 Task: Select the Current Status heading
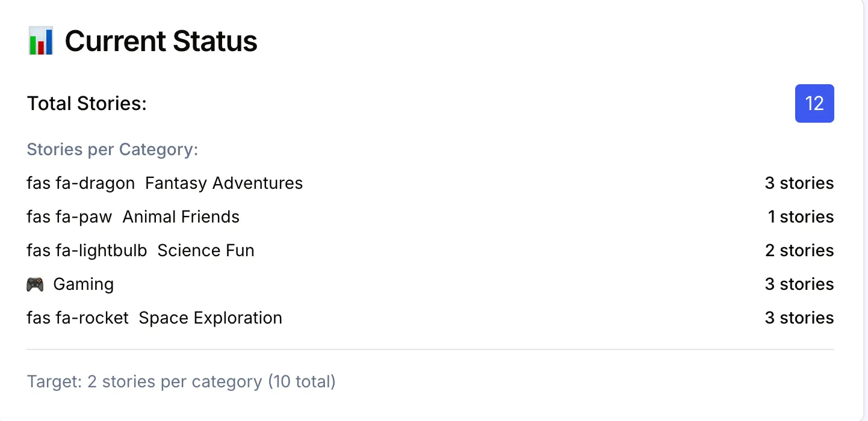pos(161,40)
